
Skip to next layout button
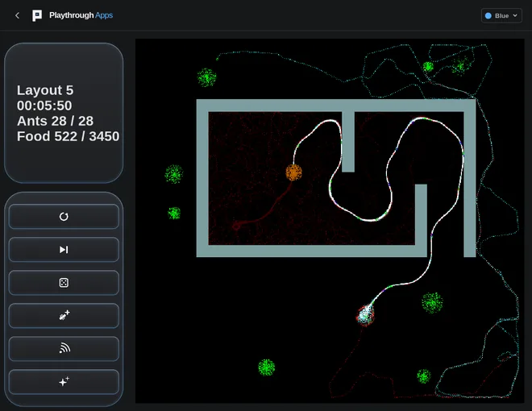coord(64,250)
